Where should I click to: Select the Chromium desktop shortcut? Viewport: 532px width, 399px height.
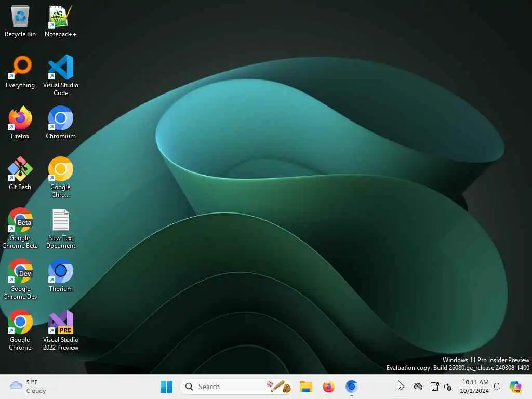point(61,123)
